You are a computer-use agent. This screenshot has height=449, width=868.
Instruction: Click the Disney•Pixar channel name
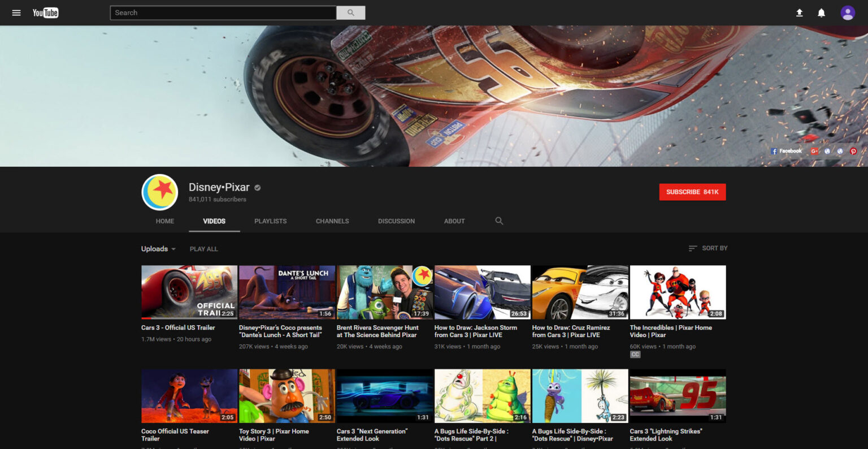(x=219, y=187)
